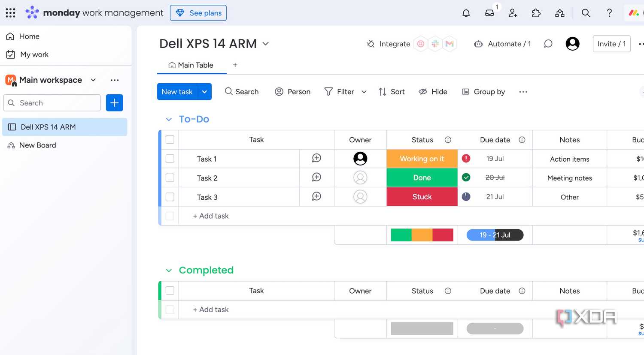This screenshot has width=644, height=355.
Task: Click the Task 1 owner avatar
Action: click(x=360, y=159)
